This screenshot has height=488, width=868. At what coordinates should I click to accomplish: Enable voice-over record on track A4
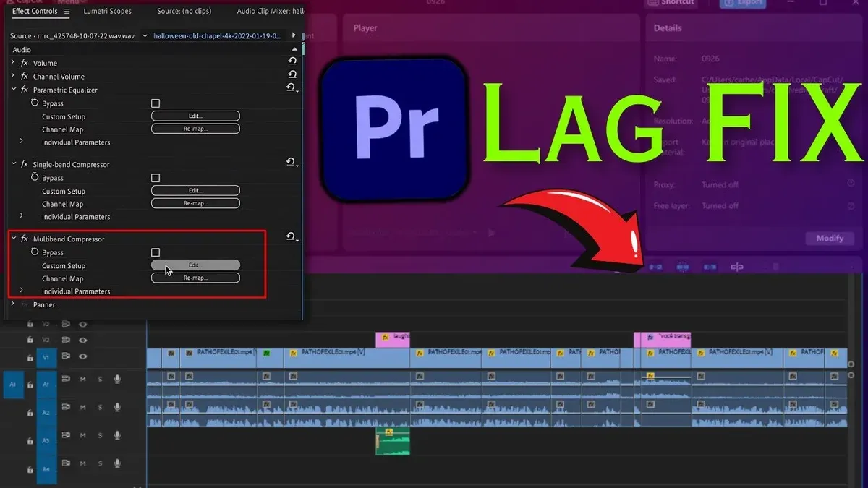pyautogui.click(x=117, y=463)
